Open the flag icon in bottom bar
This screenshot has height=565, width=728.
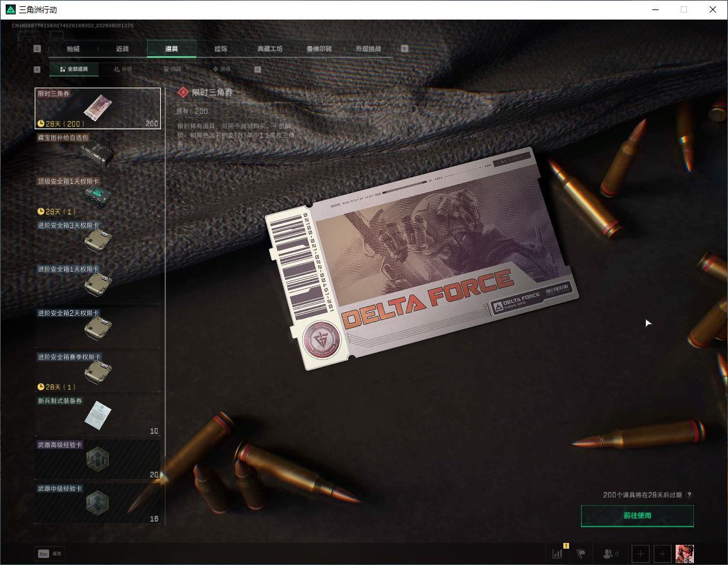pyautogui.click(x=581, y=554)
